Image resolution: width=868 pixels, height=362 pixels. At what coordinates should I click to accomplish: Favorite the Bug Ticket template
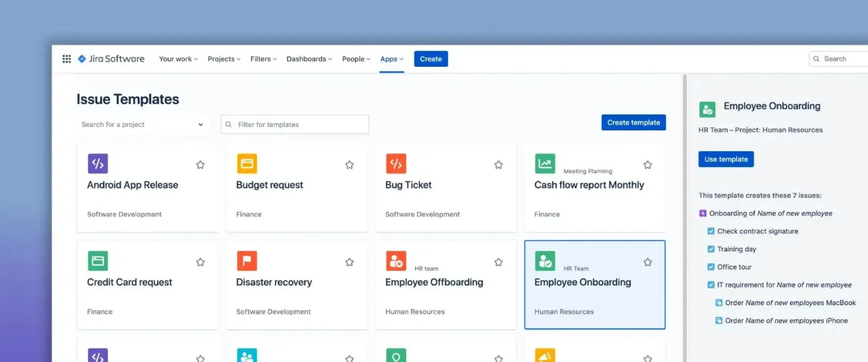[x=498, y=165]
